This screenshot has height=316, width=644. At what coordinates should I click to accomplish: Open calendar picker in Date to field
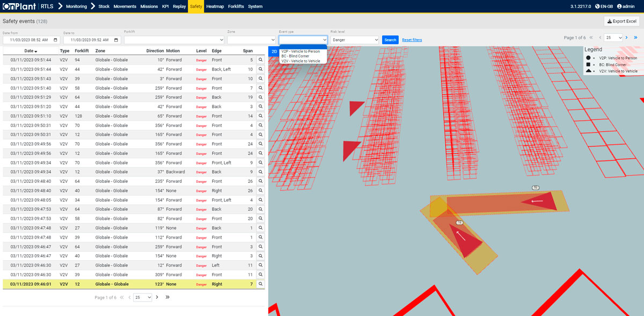(116, 40)
